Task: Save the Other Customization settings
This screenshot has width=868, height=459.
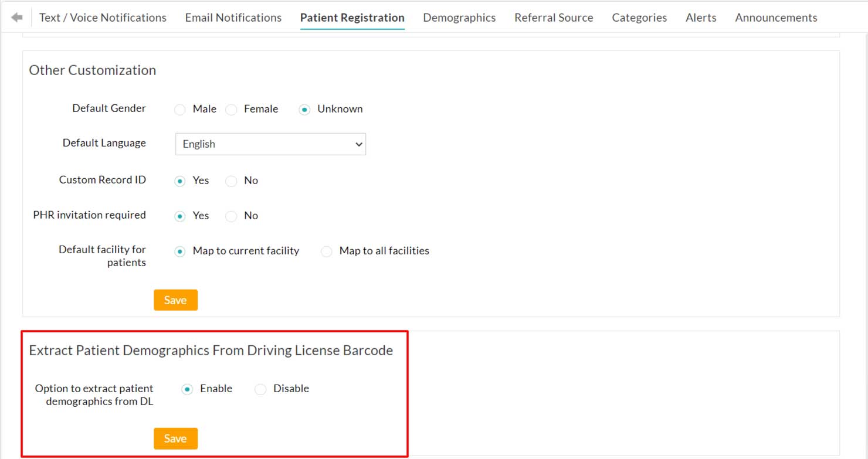Action: point(175,300)
